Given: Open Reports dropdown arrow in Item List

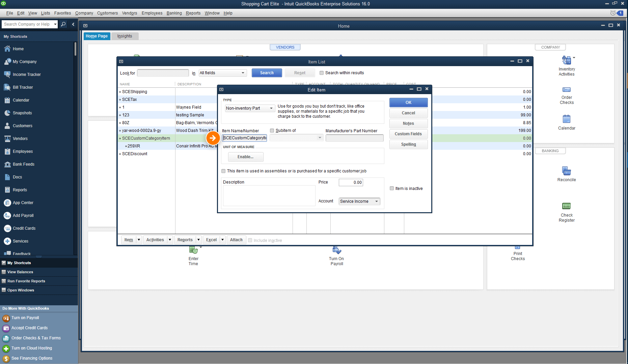Looking at the screenshot, I should (x=198, y=240).
